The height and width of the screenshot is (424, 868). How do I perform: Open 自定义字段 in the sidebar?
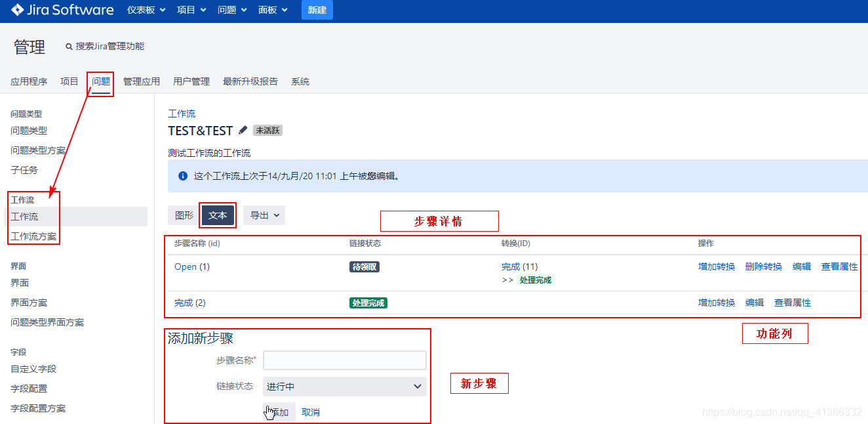pos(33,369)
